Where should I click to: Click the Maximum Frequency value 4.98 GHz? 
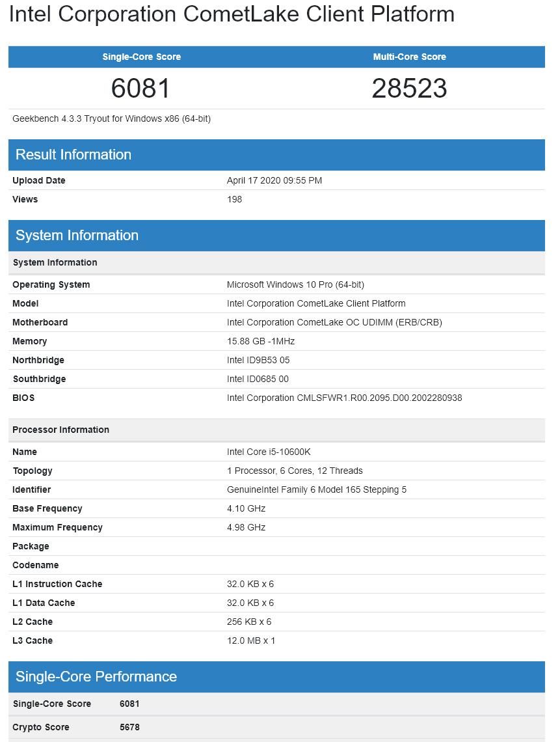[246, 528]
